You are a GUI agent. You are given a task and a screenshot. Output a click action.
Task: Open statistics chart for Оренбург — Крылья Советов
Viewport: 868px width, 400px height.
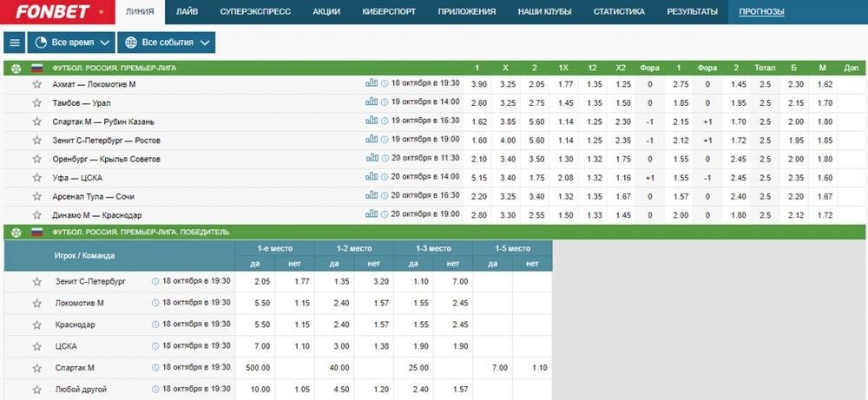click(372, 158)
